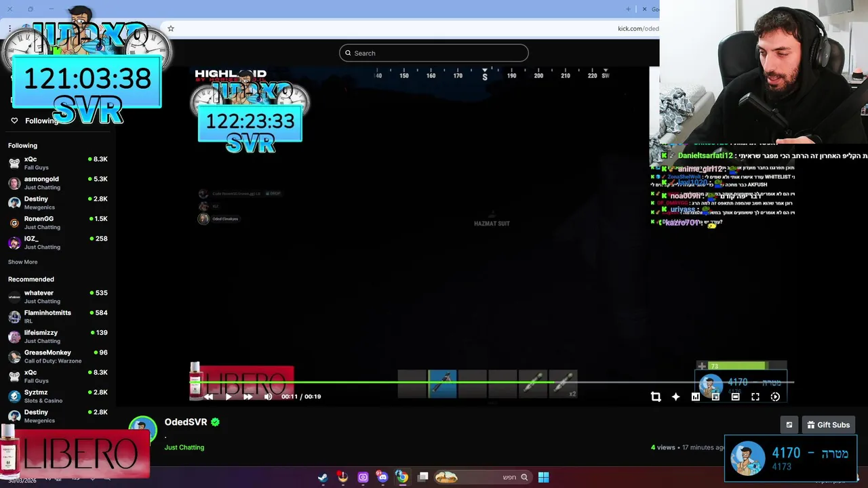Open lifeismizzy channel under Recommended

pyautogui.click(x=58, y=336)
